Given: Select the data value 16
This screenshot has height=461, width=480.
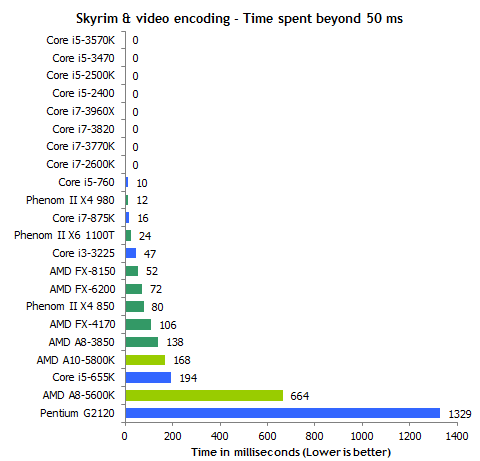Looking at the screenshot, I should point(143,218).
